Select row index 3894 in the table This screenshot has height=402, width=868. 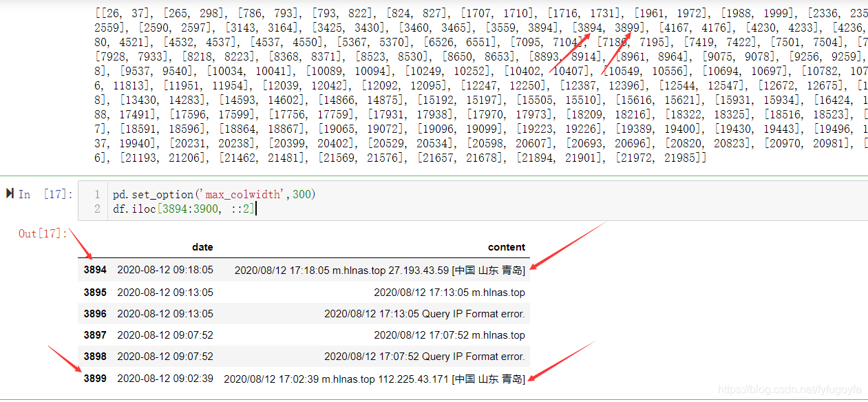[x=95, y=271]
